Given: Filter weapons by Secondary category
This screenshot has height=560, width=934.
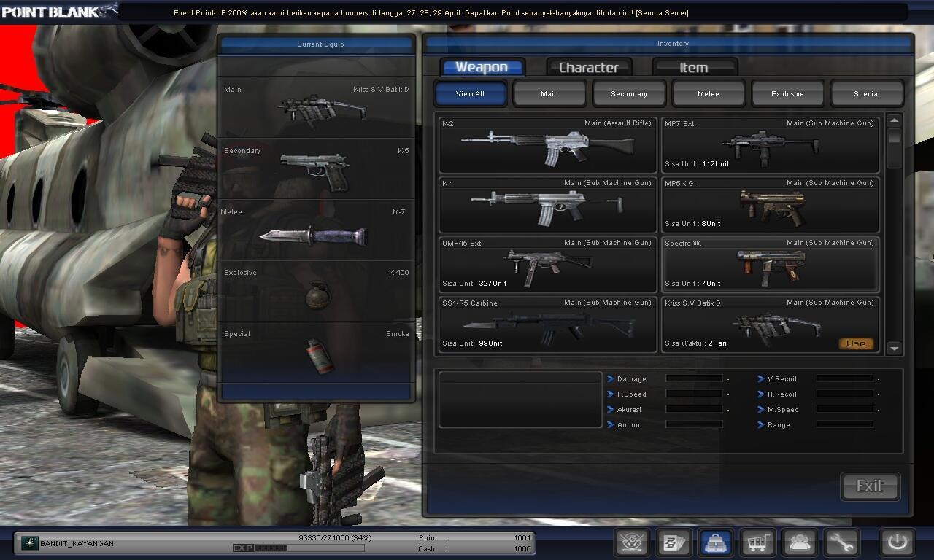Looking at the screenshot, I should 629,93.
